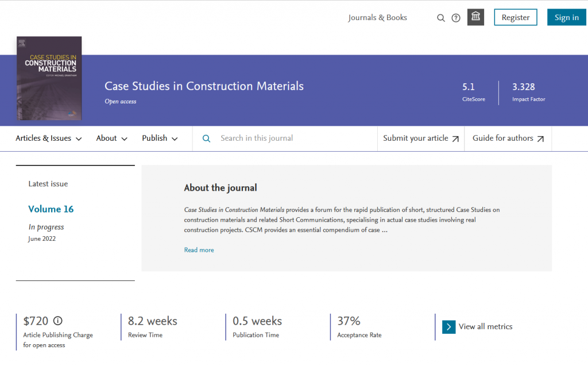Click the Submit your article external arrow
588x366 pixels.
(455, 138)
